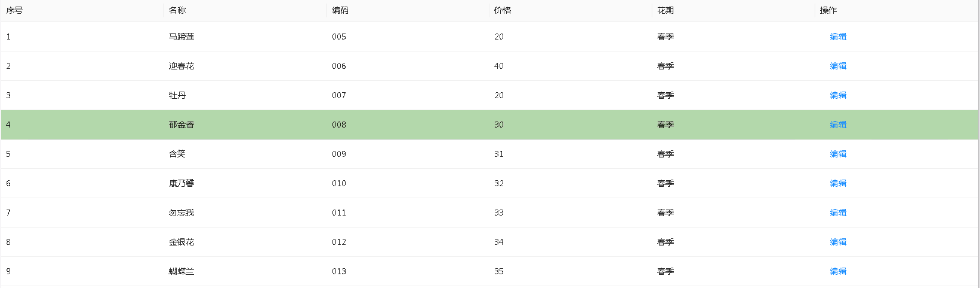Click the 价格 column header
The width and height of the screenshot is (980, 288).
click(503, 10)
